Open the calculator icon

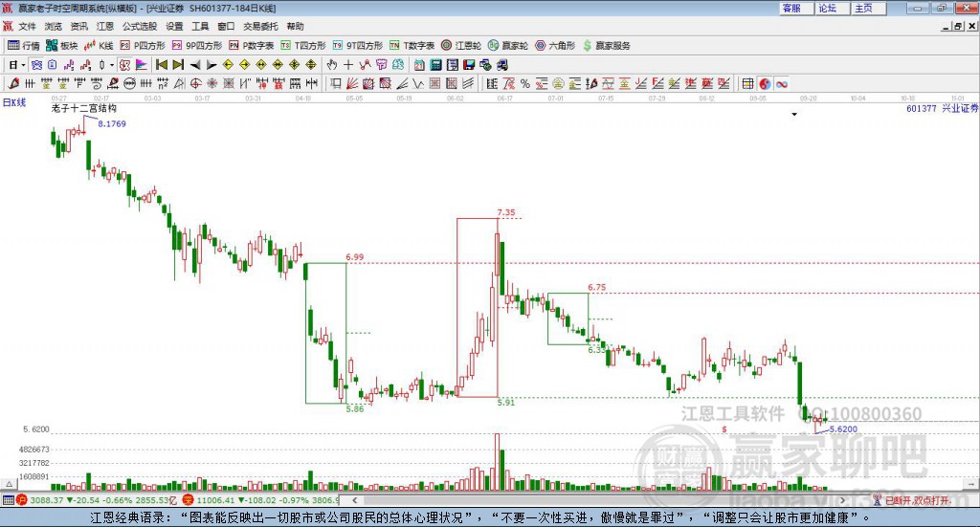(435, 65)
